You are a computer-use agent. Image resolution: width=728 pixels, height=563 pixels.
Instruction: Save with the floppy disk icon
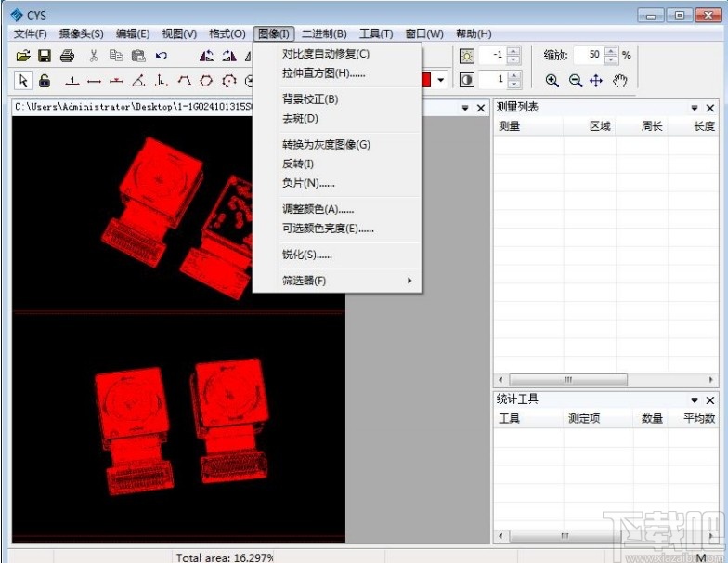point(45,56)
